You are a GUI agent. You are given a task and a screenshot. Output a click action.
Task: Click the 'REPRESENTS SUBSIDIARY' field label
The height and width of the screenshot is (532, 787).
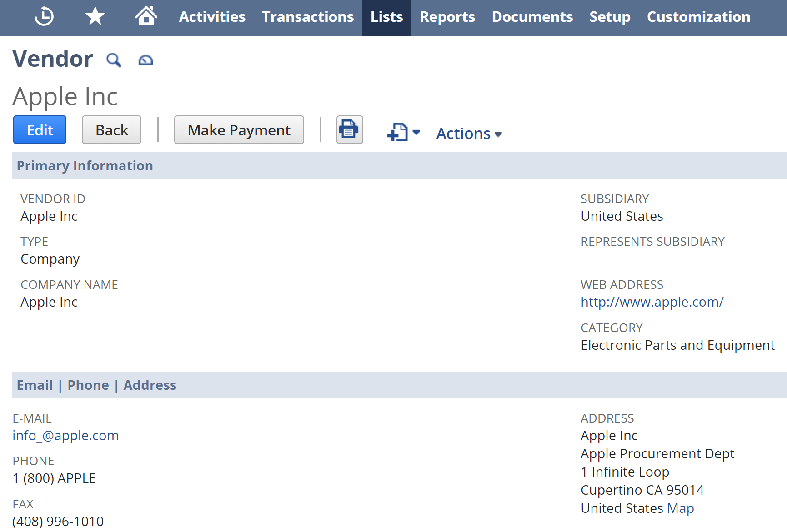point(652,241)
